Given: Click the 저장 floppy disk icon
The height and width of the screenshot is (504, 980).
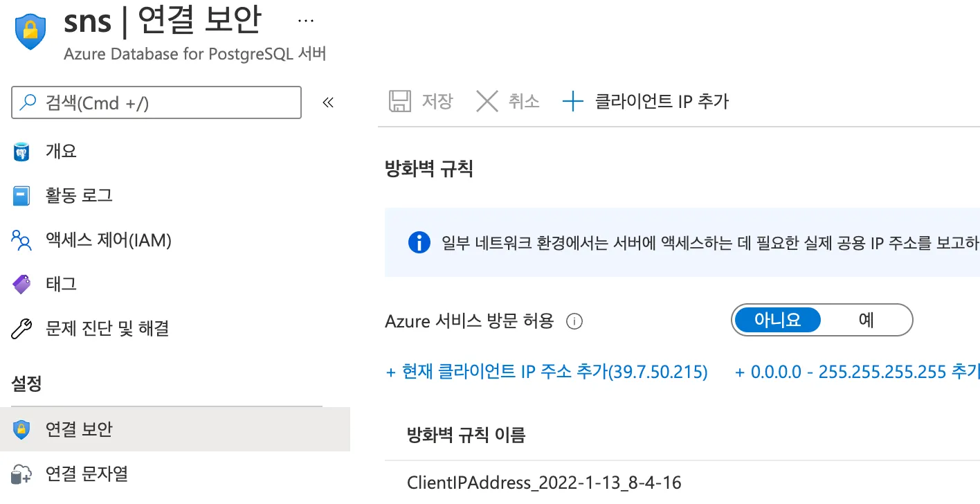Looking at the screenshot, I should [x=400, y=102].
